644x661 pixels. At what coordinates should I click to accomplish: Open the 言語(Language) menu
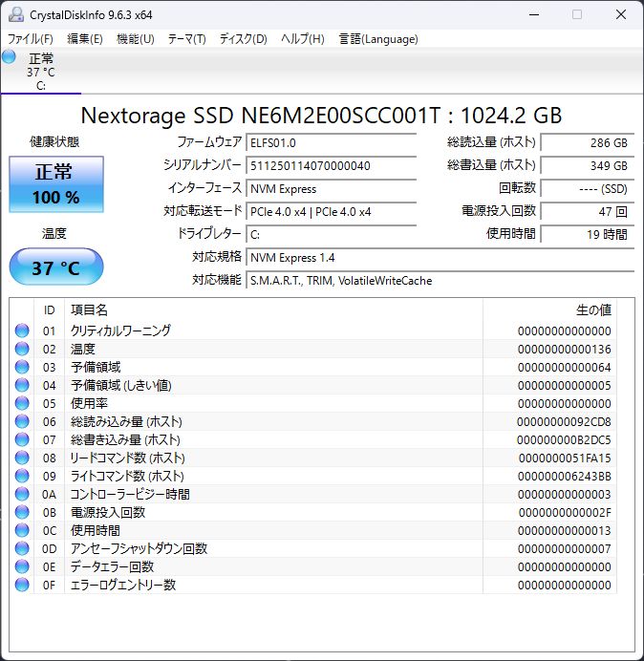pyautogui.click(x=378, y=39)
